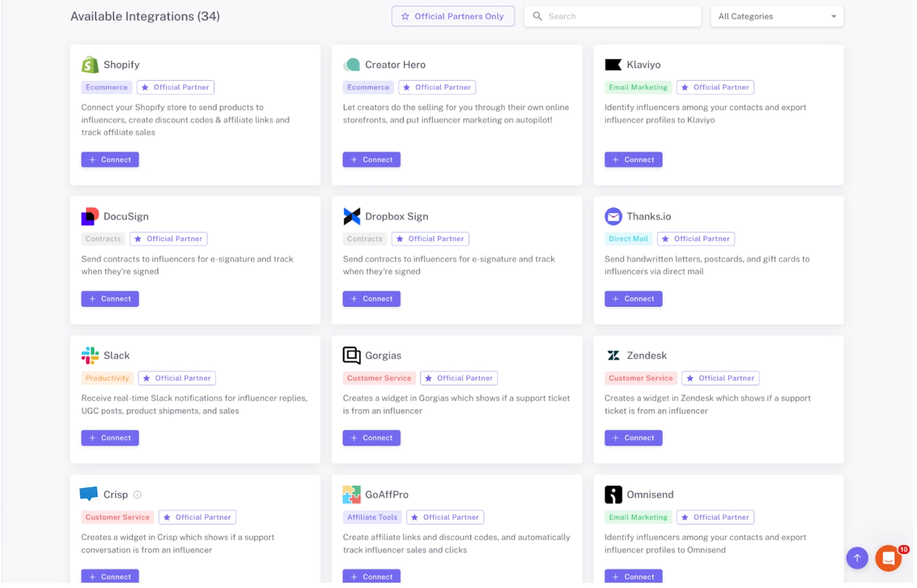Connect the GoAffPro integration
This screenshot has width=917, height=588.
click(371, 577)
